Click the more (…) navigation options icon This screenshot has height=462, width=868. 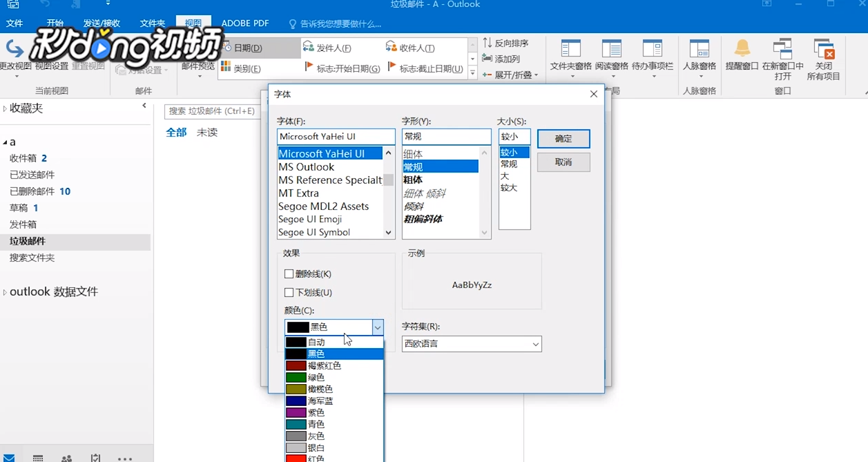pyautogui.click(x=125, y=458)
